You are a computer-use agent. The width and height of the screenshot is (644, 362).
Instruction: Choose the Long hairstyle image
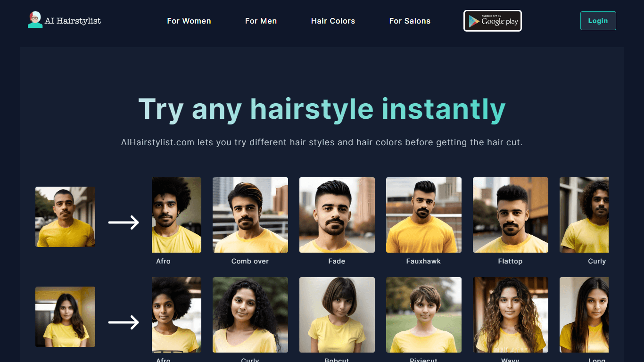(x=584, y=315)
